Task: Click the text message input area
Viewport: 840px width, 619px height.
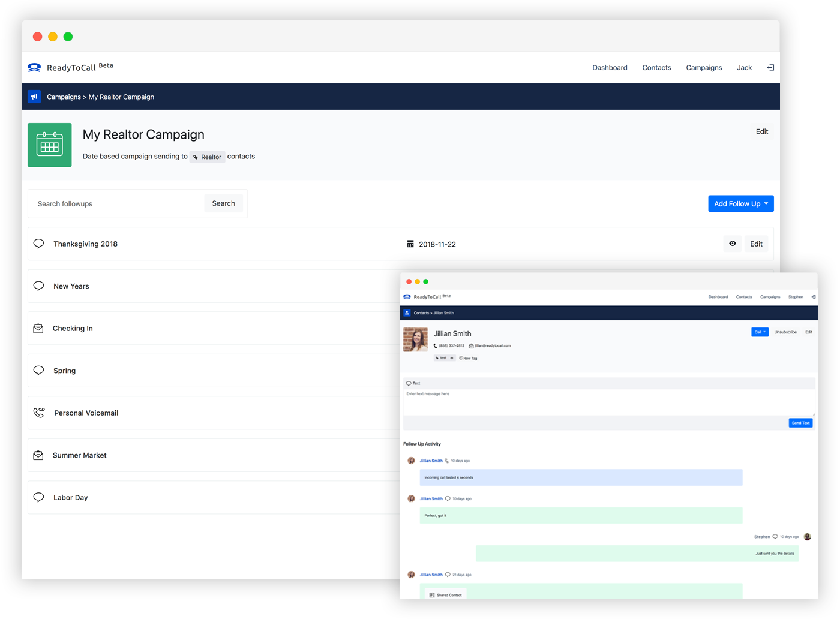Action: tap(609, 402)
